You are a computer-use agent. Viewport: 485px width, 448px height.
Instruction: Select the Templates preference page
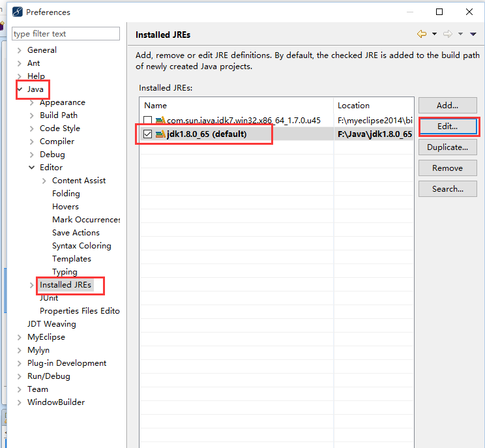coord(72,259)
